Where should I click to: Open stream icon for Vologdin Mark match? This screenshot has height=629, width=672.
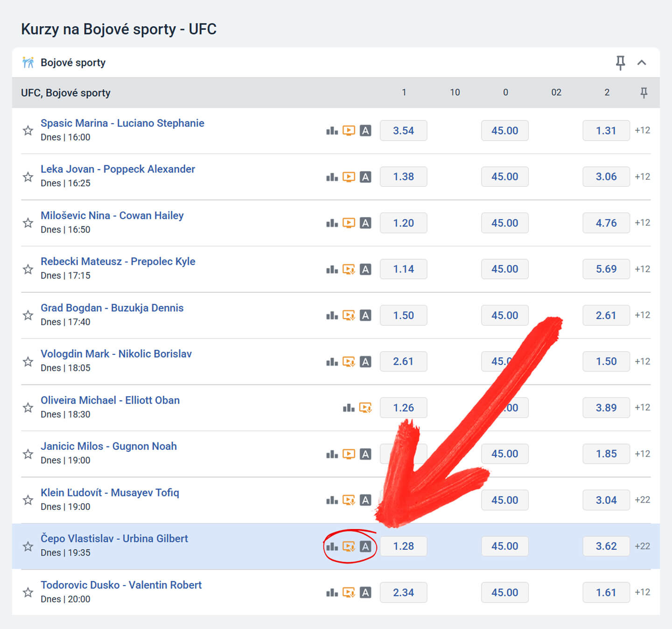point(349,362)
